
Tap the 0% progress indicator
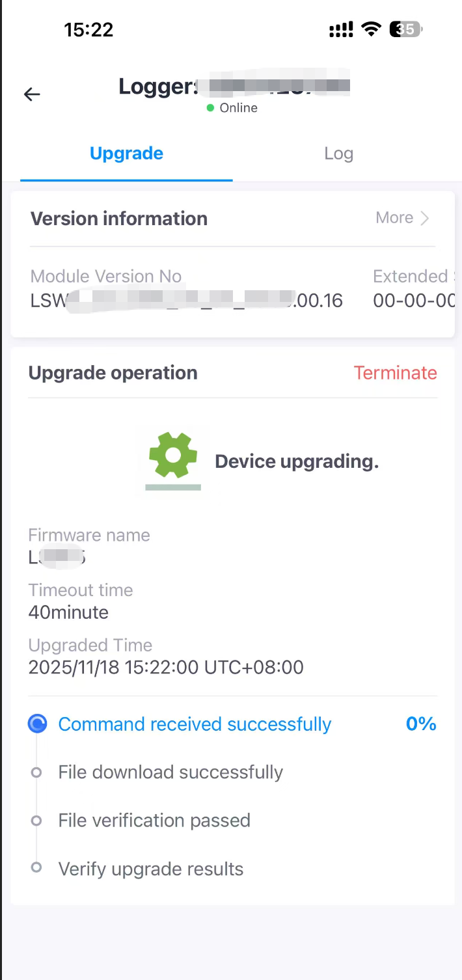tap(421, 724)
